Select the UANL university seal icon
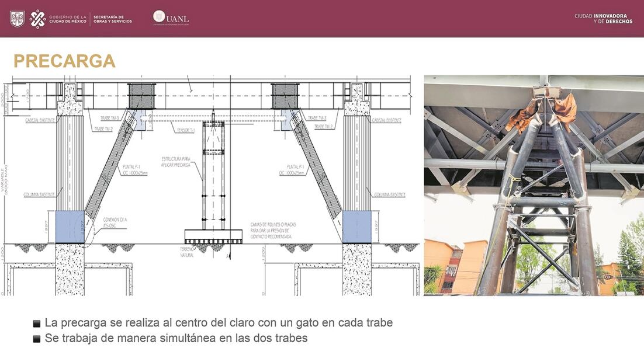 160,18
